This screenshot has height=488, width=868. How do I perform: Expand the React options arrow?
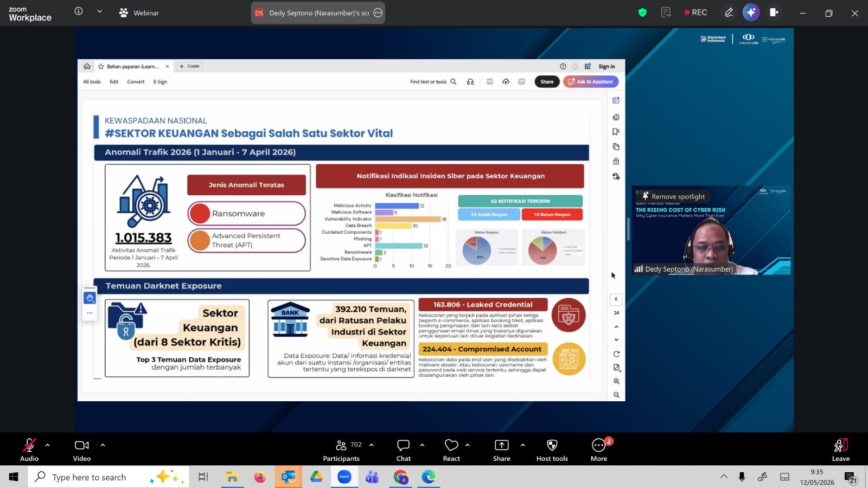(x=468, y=445)
